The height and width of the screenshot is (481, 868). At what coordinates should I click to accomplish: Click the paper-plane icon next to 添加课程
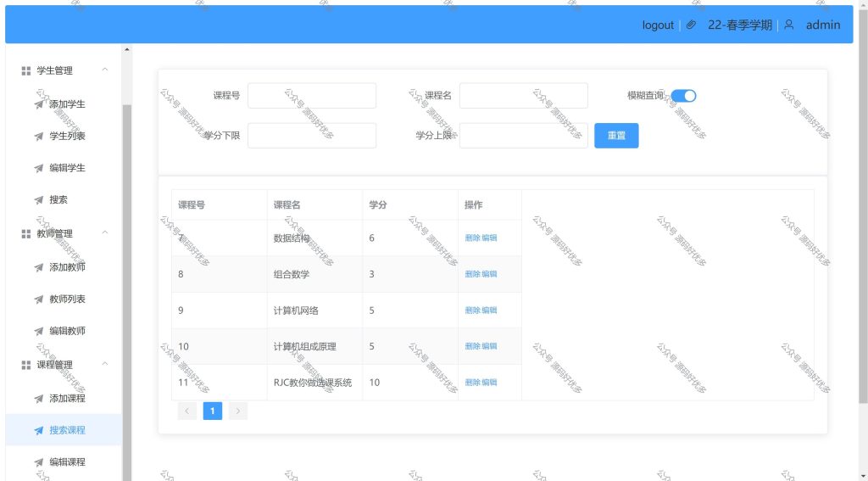tap(39, 399)
